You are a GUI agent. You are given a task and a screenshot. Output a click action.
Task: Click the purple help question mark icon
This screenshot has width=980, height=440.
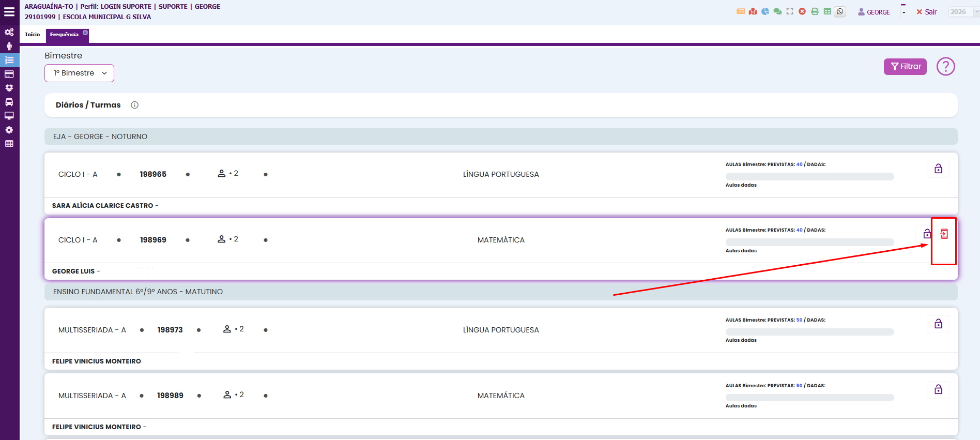[945, 67]
